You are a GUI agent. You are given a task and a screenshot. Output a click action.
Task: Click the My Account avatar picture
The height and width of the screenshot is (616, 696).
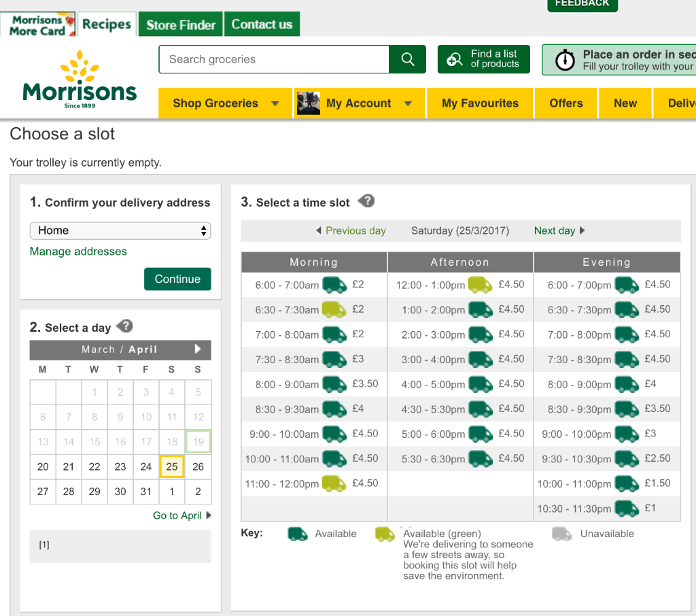coord(309,103)
